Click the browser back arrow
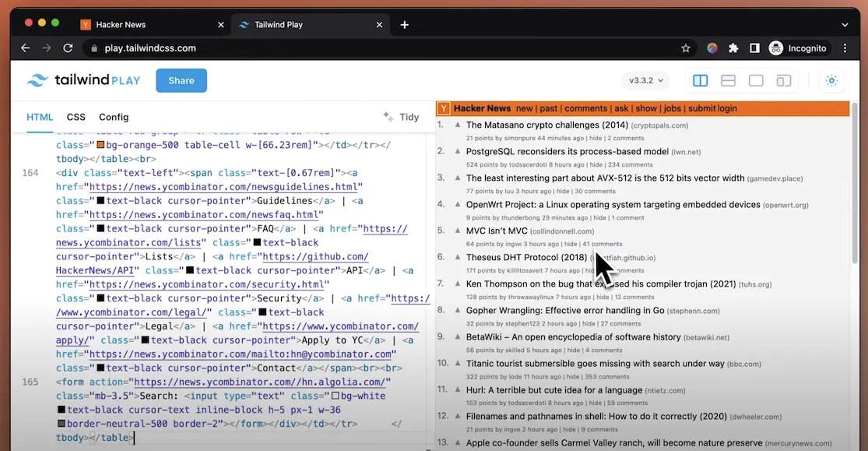868x451 pixels. 26,48
